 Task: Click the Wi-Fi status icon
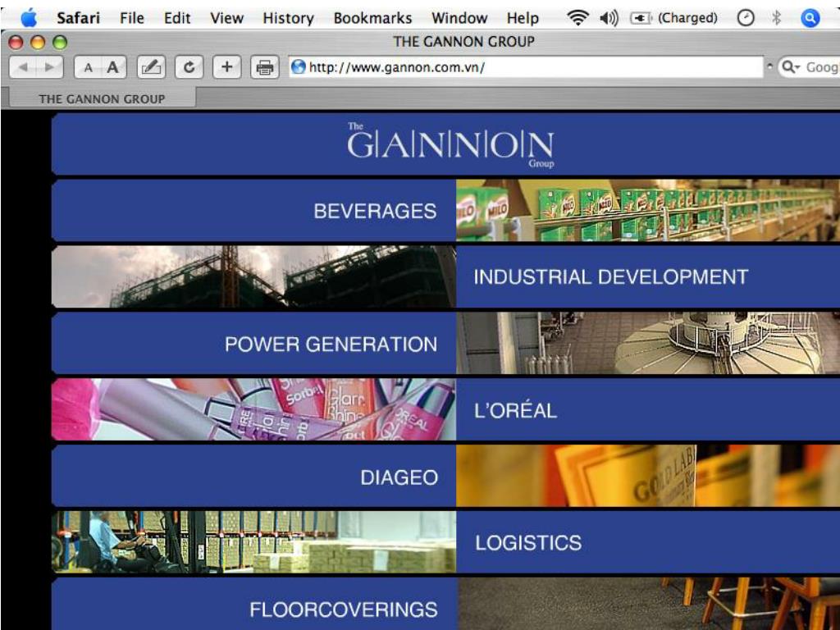(577, 18)
